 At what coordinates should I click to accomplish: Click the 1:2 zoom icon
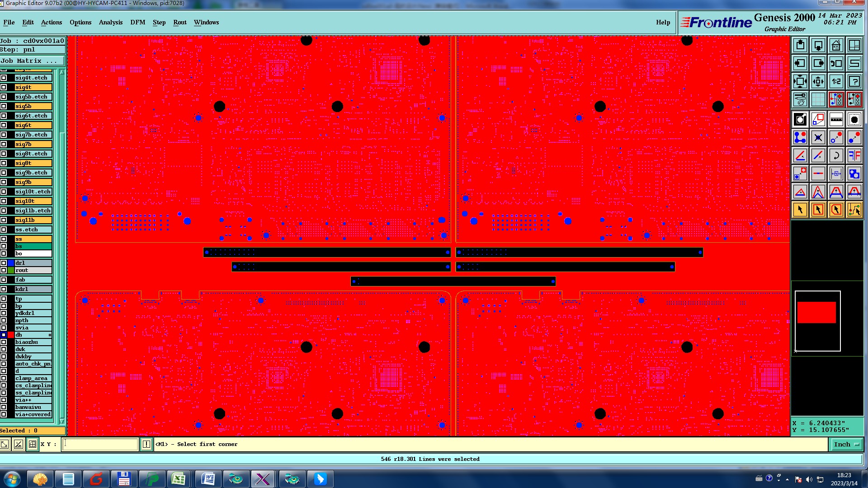(836, 81)
